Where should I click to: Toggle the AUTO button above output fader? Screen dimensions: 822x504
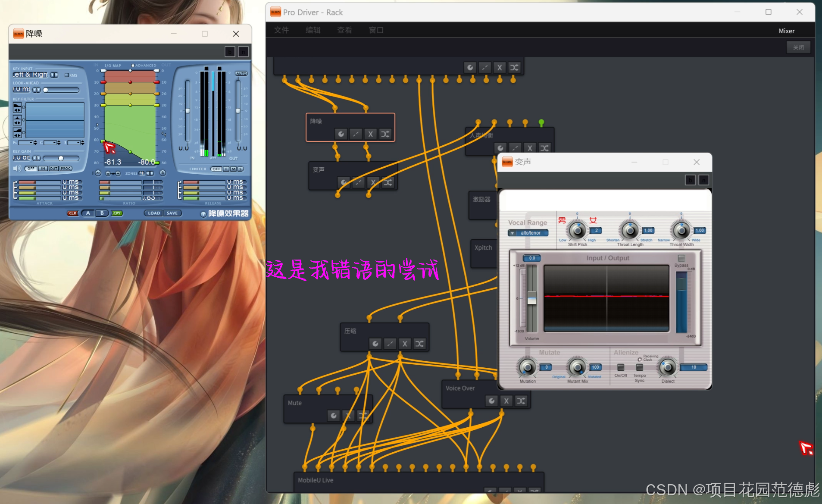coord(241,74)
